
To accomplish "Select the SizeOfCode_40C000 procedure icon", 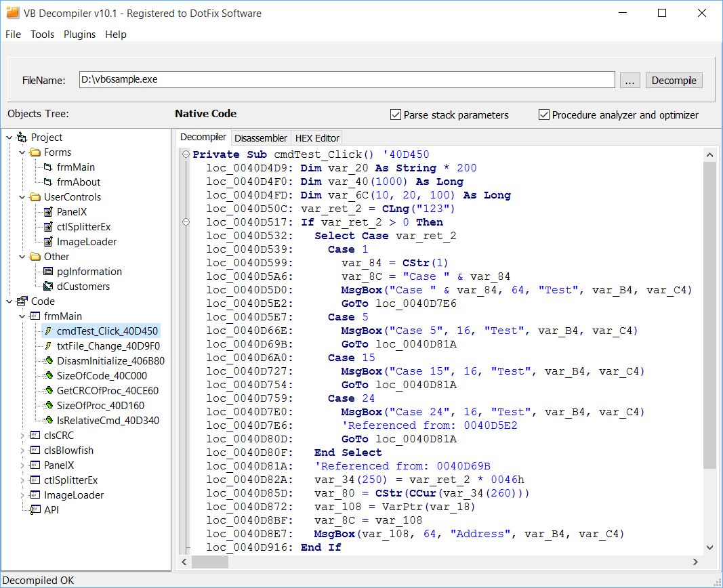I will (x=48, y=375).
